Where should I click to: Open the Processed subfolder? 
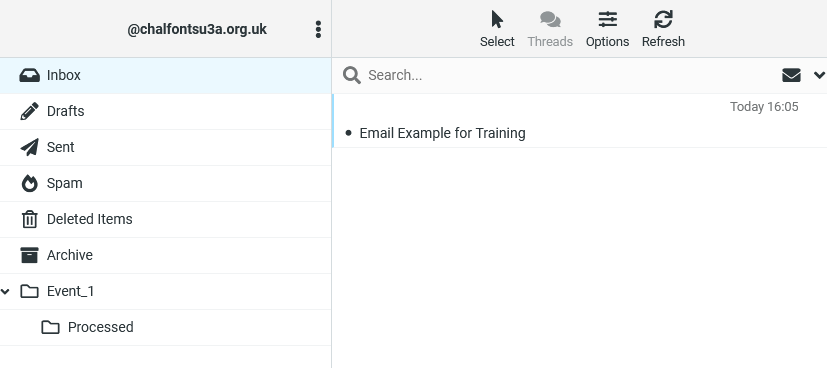coord(166,327)
